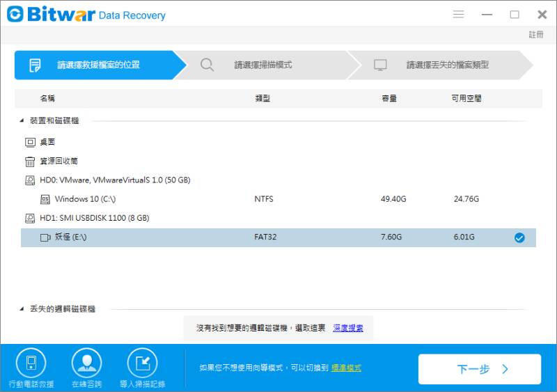The height and width of the screenshot is (392, 557).
Task: Click the 7.60G capacity value
Action: (x=391, y=237)
